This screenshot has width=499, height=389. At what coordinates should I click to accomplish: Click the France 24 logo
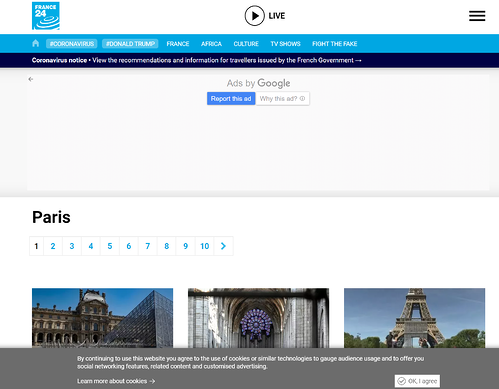46,16
